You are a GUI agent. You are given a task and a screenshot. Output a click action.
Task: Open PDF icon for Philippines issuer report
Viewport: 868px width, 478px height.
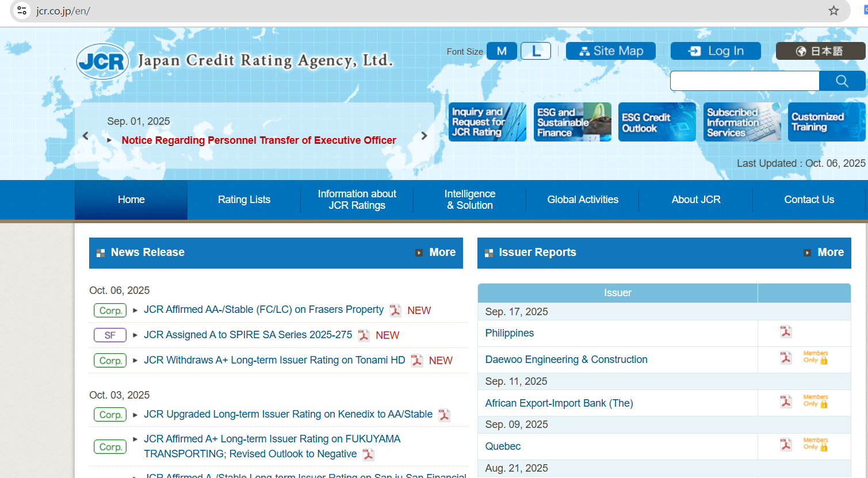786,332
